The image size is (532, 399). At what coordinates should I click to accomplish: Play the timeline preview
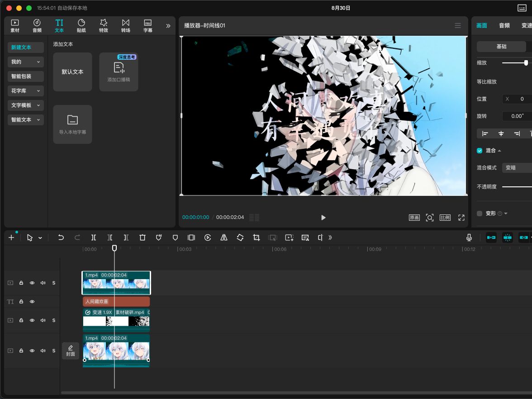click(x=323, y=218)
